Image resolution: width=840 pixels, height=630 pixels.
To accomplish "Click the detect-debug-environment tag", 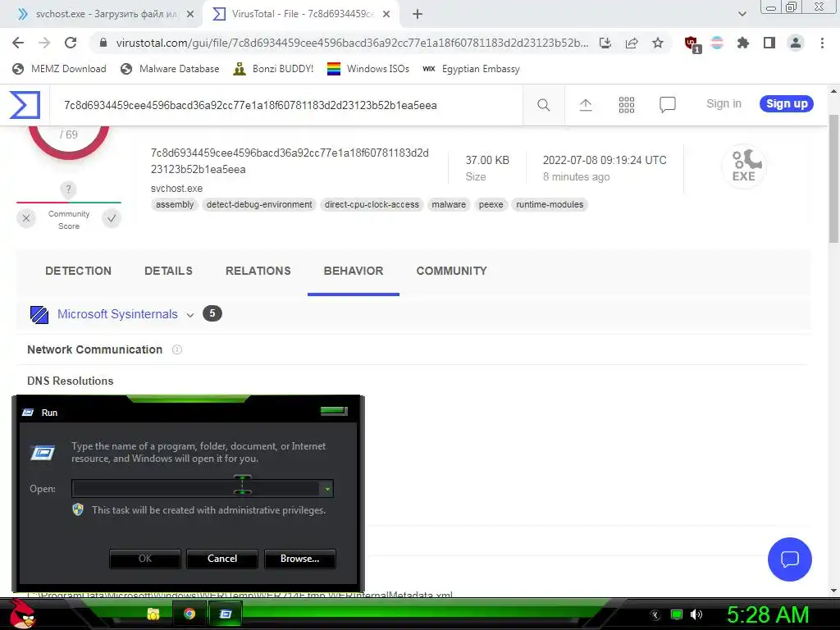I will pos(259,204).
